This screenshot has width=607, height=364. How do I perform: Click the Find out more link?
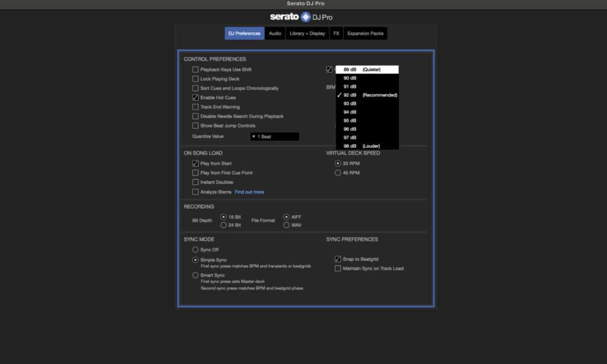coord(249,191)
